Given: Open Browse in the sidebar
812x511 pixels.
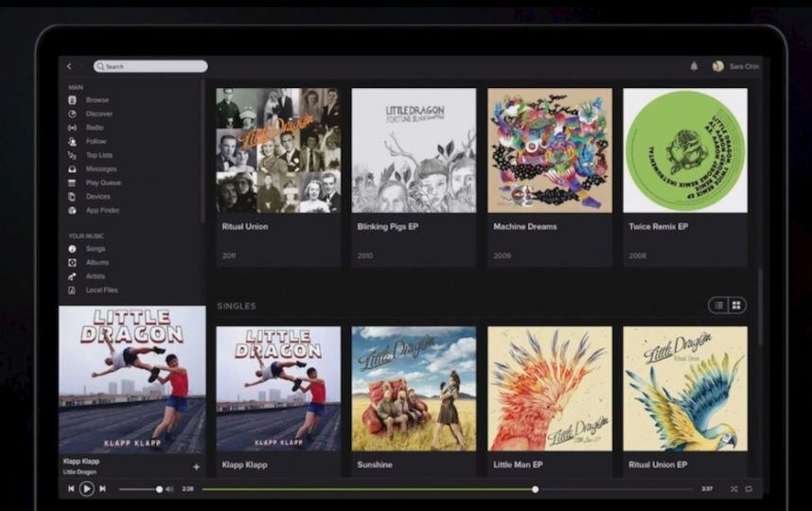Looking at the screenshot, I should pyautogui.click(x=97, y=99).
